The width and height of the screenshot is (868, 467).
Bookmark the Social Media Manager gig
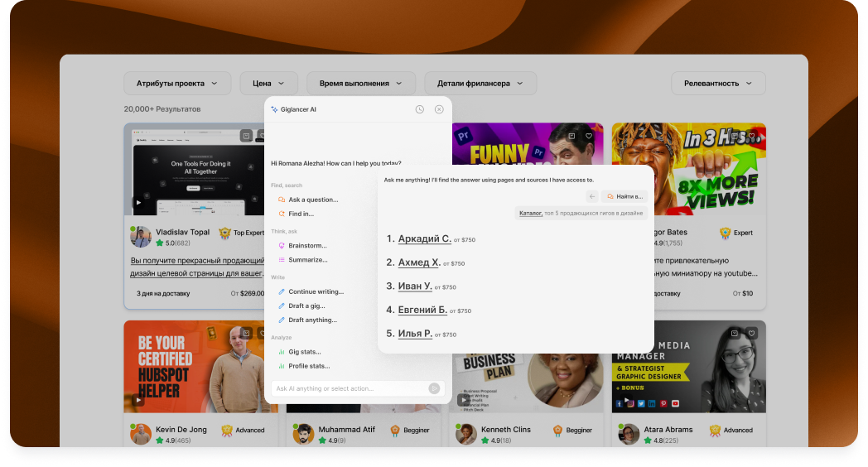click(735, 333)
